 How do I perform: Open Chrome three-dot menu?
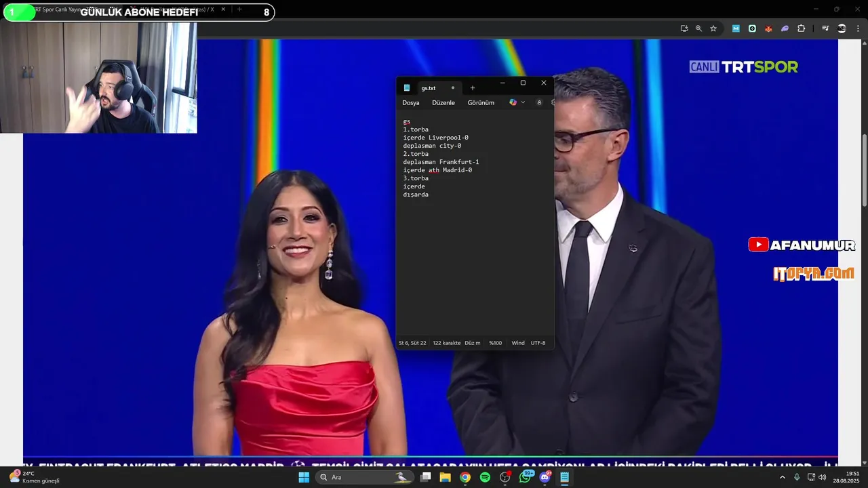858,28
